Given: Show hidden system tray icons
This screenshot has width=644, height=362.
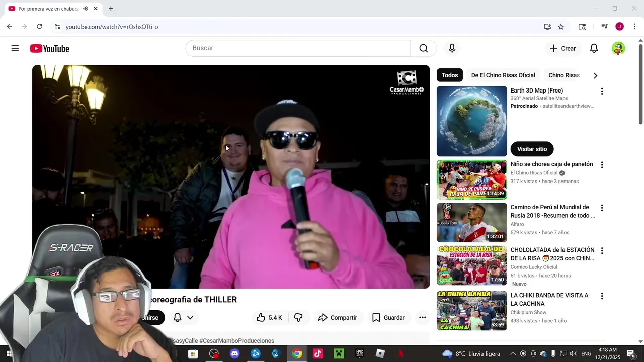Looking at the screenshot, I should [513, 354].
